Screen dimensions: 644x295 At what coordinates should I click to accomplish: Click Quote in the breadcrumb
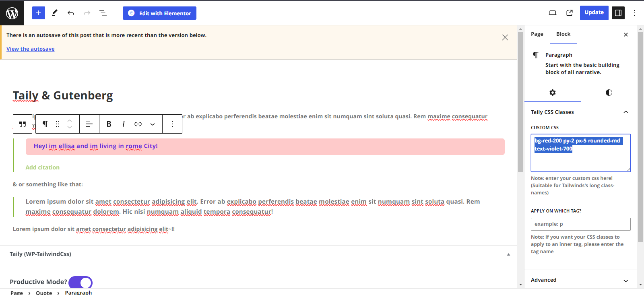pos(44,293)
